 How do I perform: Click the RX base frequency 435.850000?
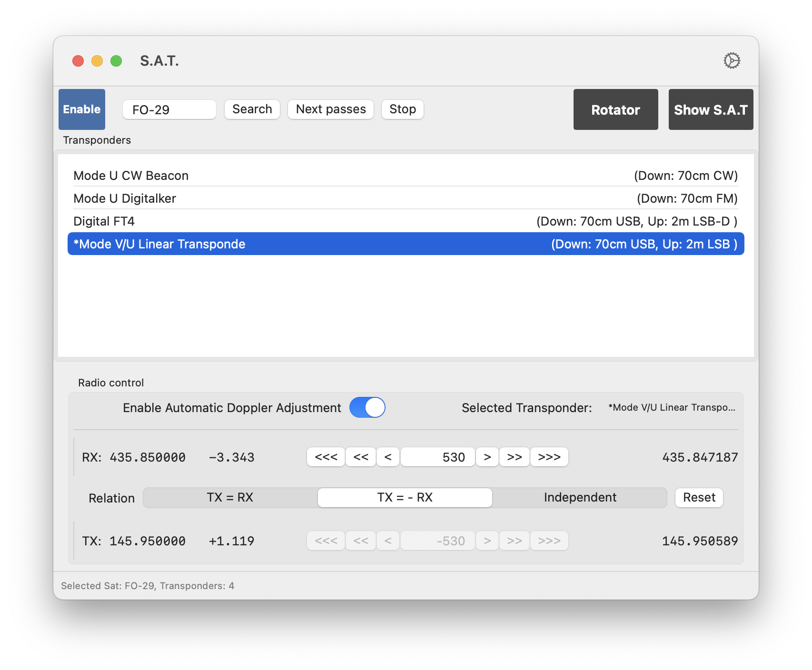[x=148, y=457]
